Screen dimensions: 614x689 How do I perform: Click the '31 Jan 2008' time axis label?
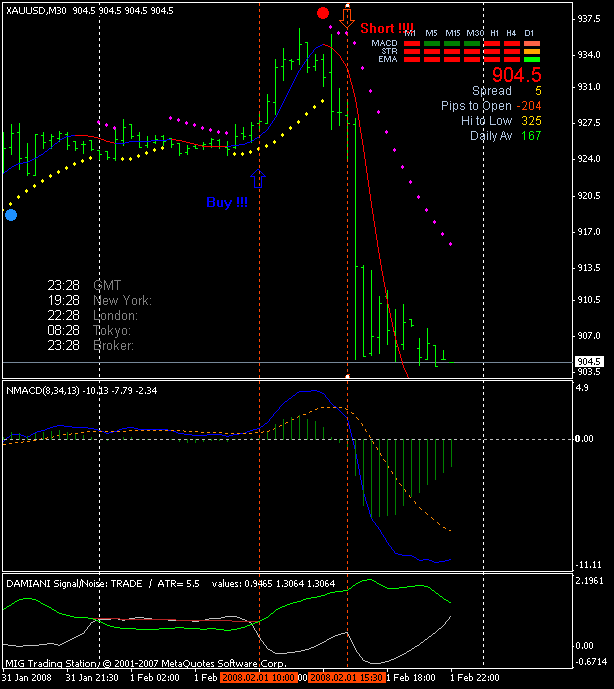pyautogui.click(x=27, y=678)
